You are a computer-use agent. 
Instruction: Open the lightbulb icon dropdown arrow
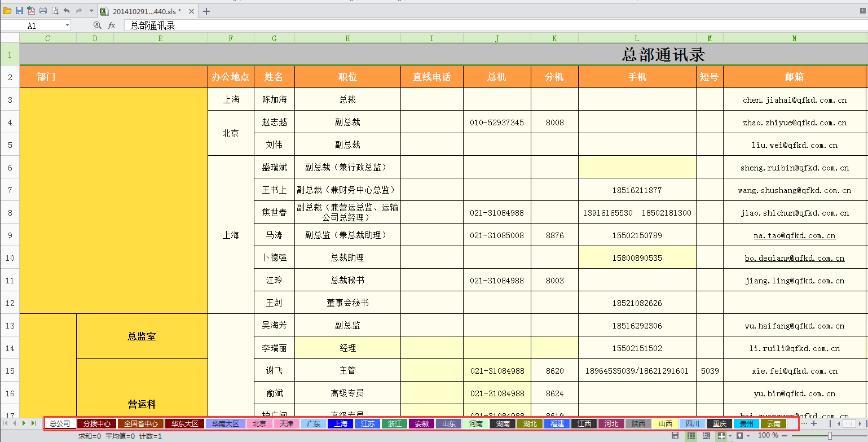748,436
